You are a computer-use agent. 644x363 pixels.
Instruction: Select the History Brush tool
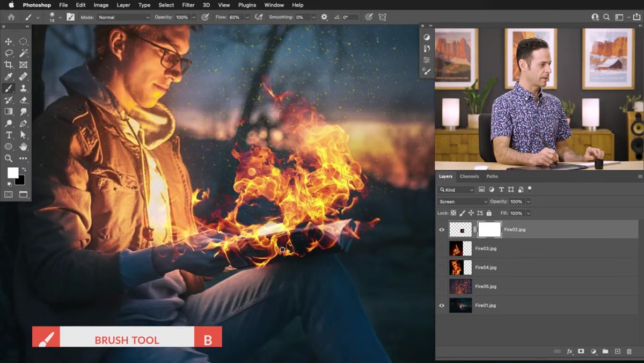click(x=9, y=100)
